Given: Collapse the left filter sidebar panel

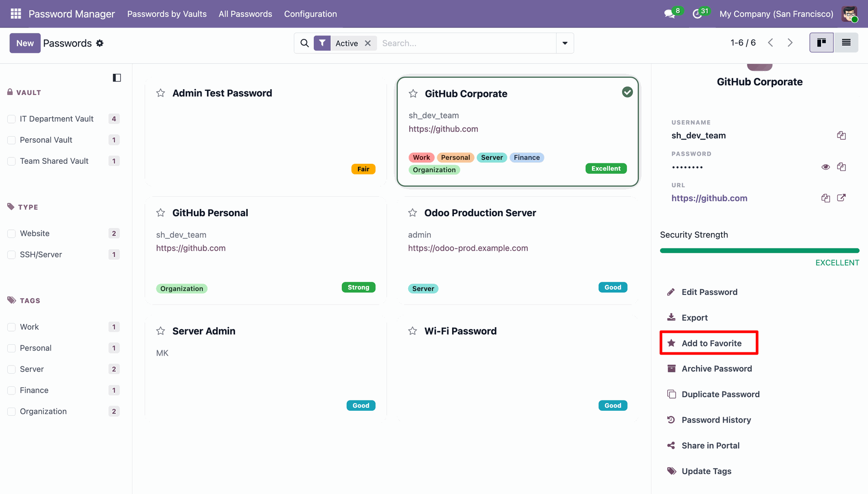Looking at the screenshot, I should click(x=117, y=78).
